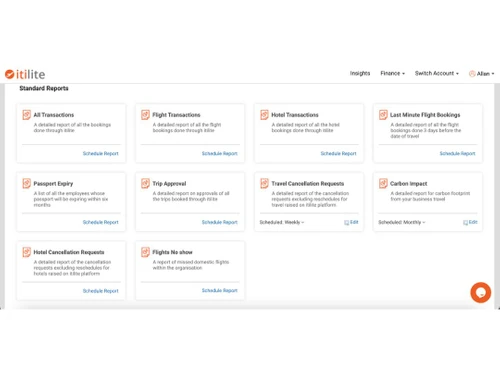Edit the Travel Cancellation Requests schedule
The width and height of the screenshot is (500, 375).
pyautogui.click(x=351, y=222)
